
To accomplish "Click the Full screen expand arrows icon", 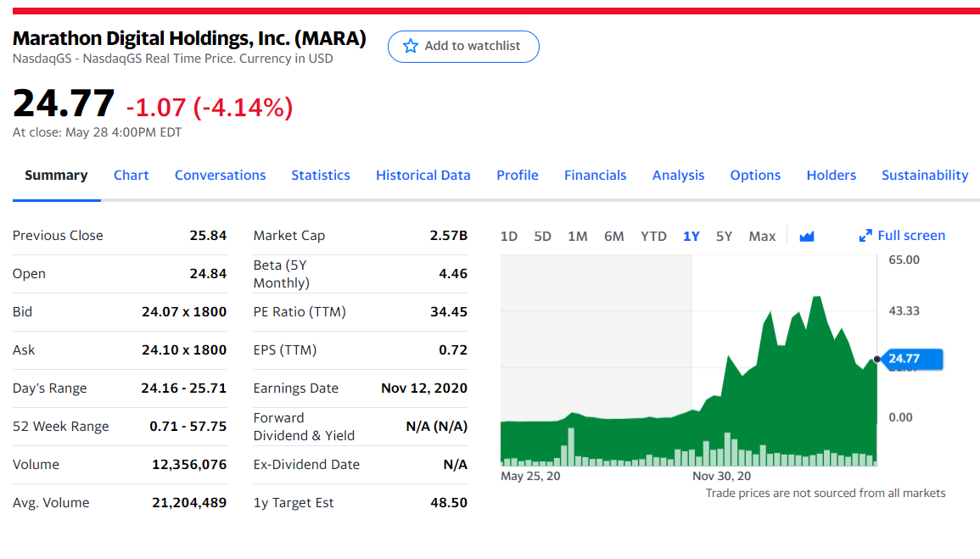I will 865,236.
